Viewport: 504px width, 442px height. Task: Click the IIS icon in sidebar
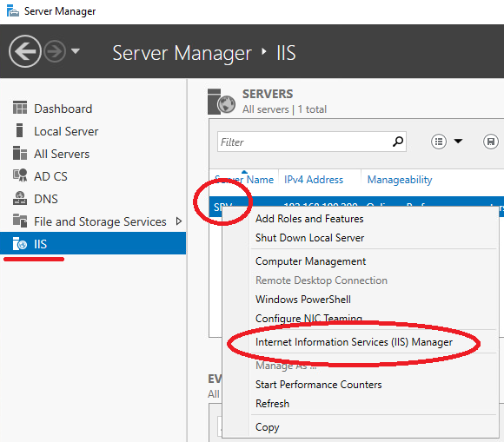20,243
